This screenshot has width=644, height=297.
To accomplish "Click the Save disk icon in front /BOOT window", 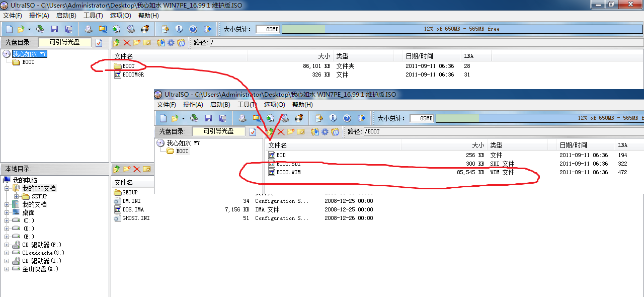I will 208,118.
